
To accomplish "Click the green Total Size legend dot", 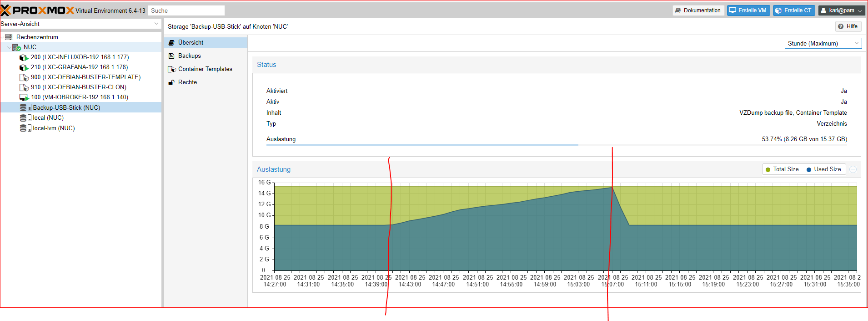I will tap(768, 170).
